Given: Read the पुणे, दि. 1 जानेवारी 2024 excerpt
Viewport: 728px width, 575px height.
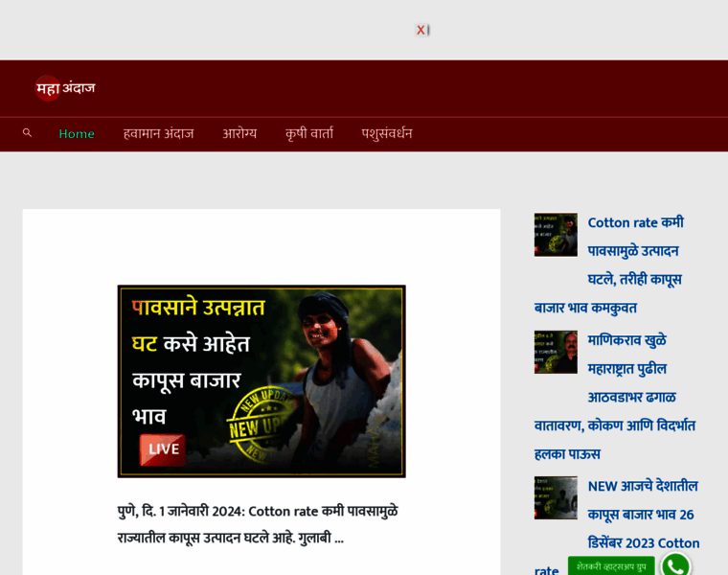Looking at the screenshot, I should click(258, 525).
